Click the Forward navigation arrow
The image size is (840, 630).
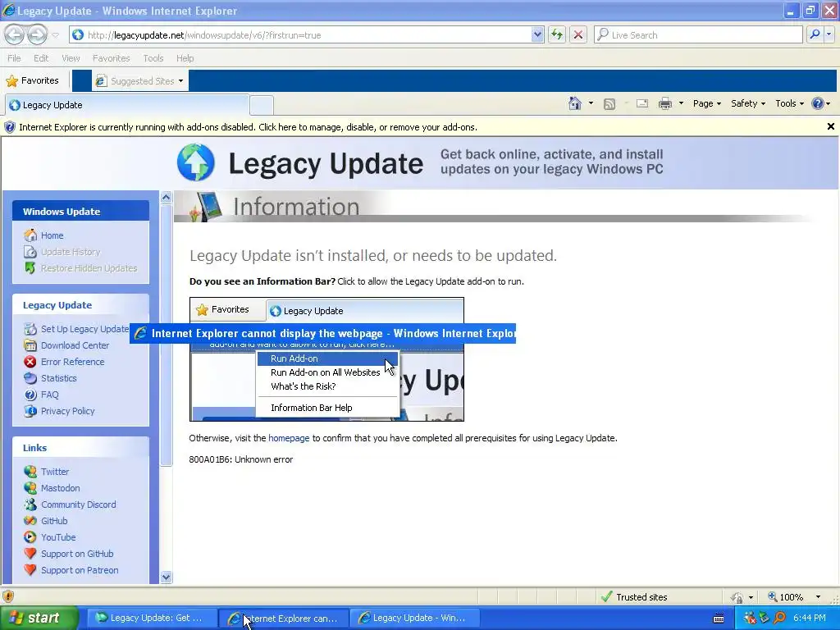(37, 34)
